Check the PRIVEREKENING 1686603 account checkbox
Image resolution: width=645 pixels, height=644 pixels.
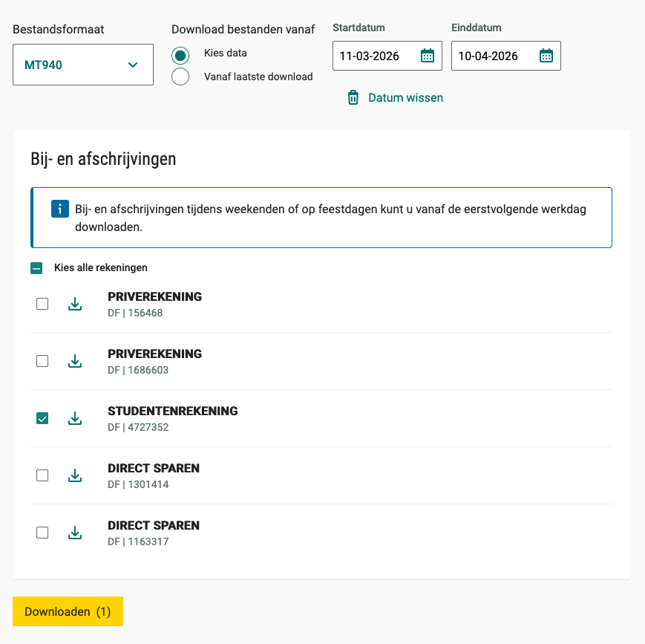click(x=42, y=360)
